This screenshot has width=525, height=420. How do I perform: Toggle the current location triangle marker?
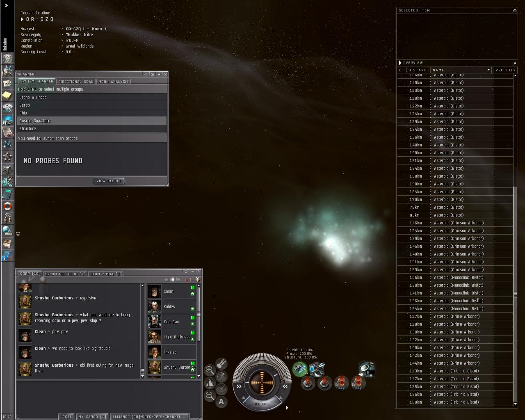click(x=22, y=19)
